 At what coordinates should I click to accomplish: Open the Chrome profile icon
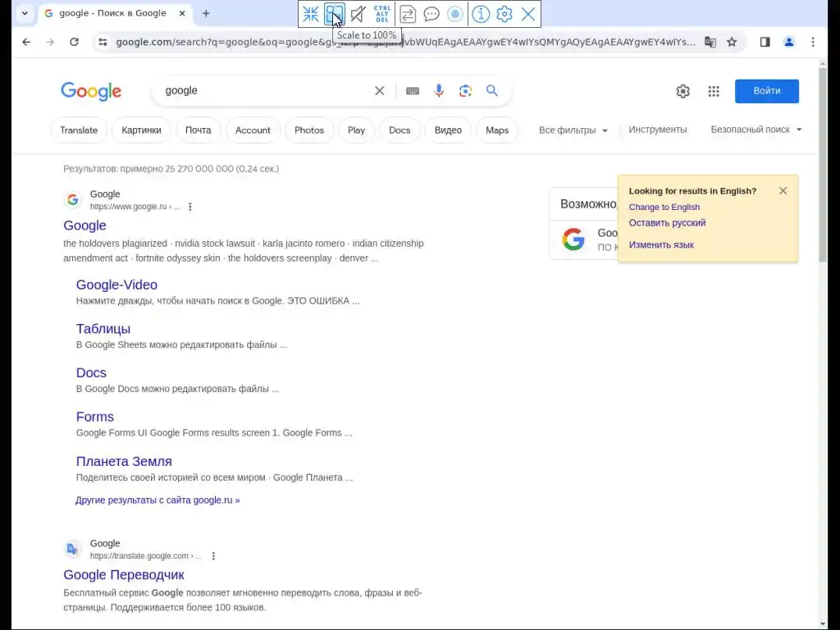[x=788, y=42]
